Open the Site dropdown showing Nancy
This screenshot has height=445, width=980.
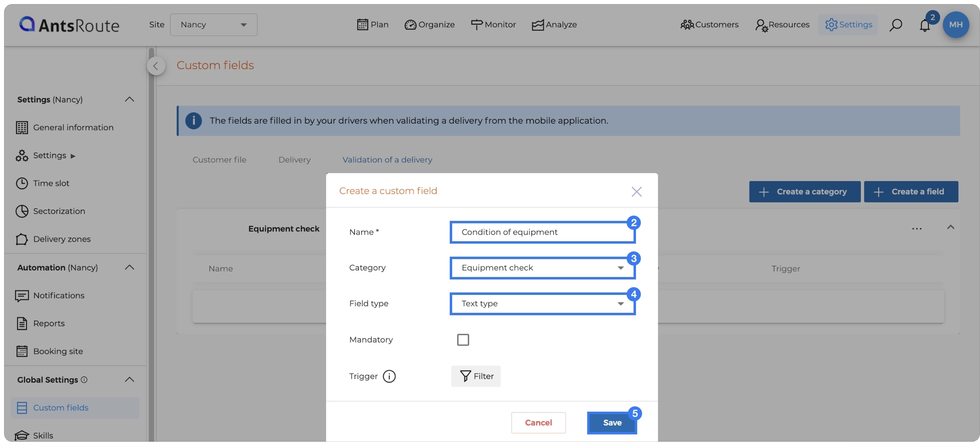click(213, 25)
